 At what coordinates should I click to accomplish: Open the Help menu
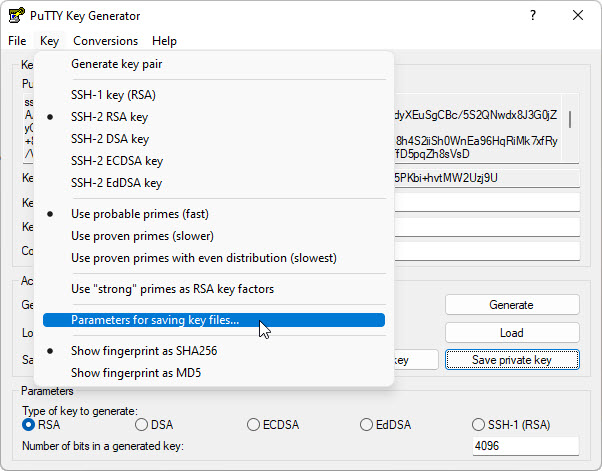click(x=164, y=41)
